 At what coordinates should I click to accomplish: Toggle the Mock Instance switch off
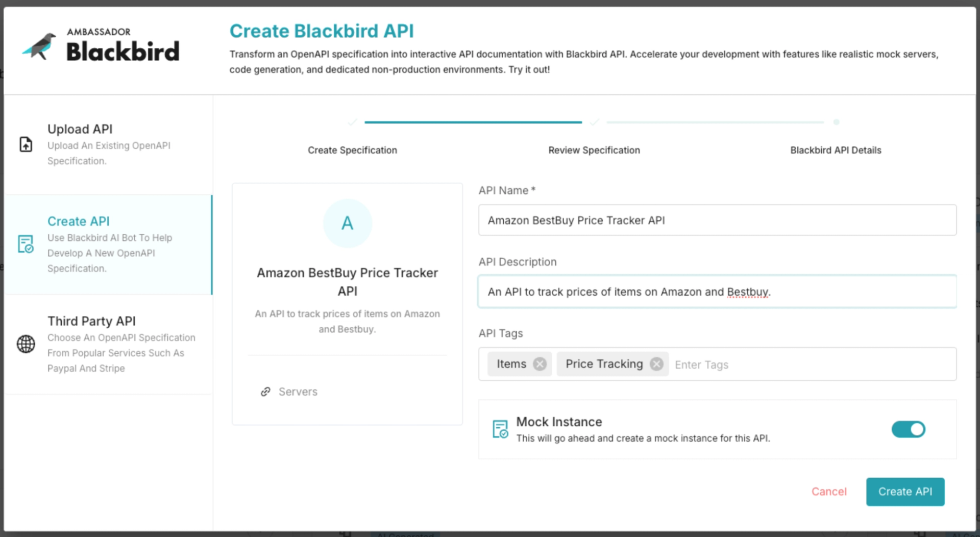(908, 429)
